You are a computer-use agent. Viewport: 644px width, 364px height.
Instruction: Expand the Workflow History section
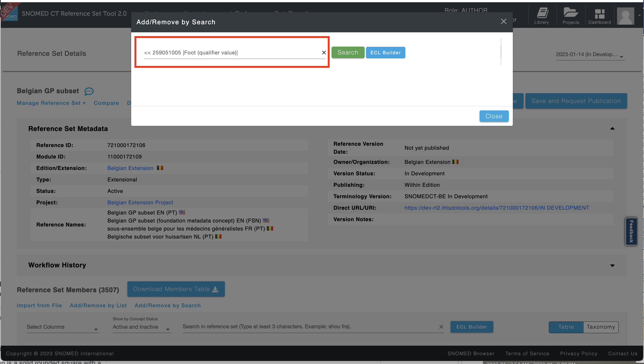(612, 265)
